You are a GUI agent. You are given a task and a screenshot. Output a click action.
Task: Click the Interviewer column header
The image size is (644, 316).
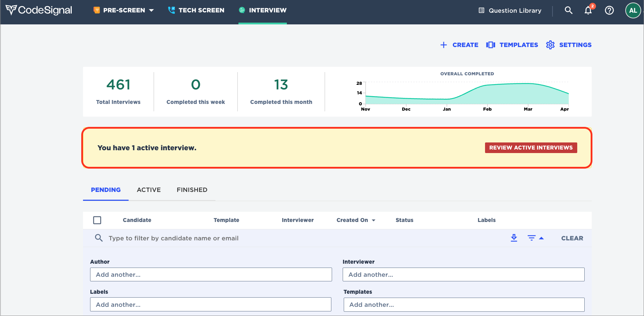[x=298, y=220]
